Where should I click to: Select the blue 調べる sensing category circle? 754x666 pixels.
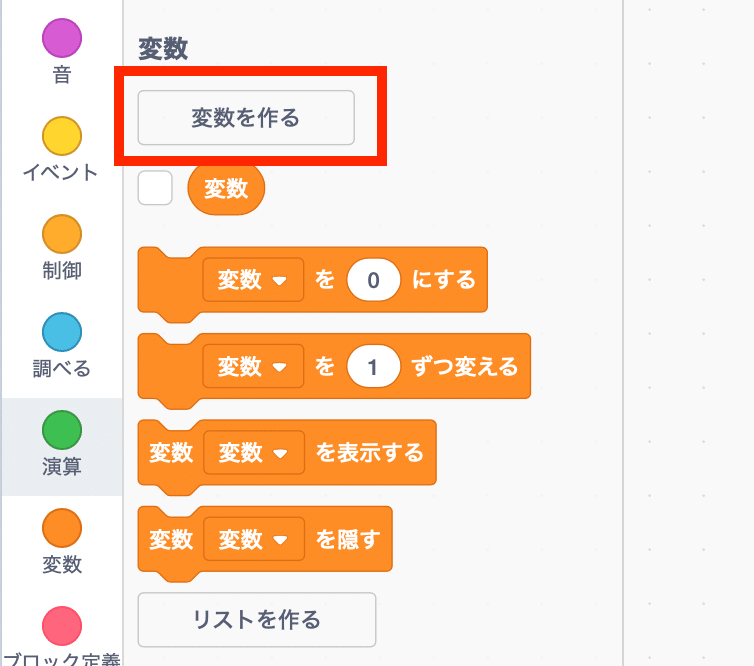pos(62,332)
